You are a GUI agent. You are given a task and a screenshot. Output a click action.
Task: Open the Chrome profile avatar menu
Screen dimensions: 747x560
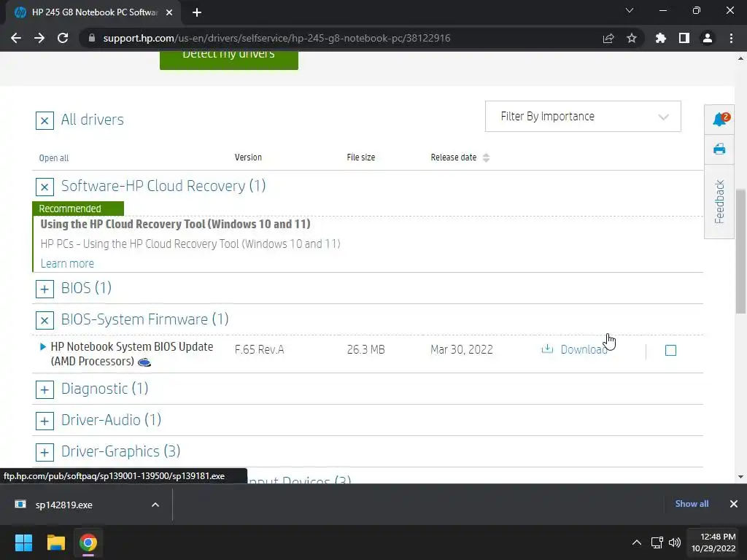tap(708, 38)
